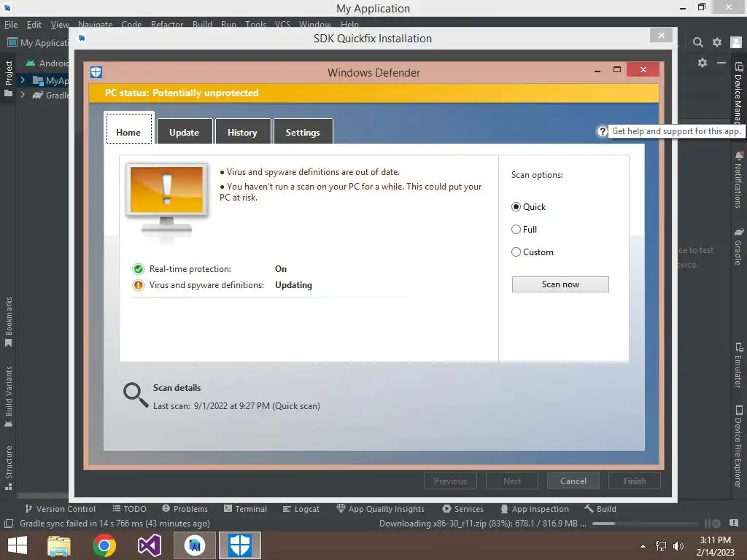747x560 pixels.
Task: Open the Problems tool window
Action: tap(185, 509)
